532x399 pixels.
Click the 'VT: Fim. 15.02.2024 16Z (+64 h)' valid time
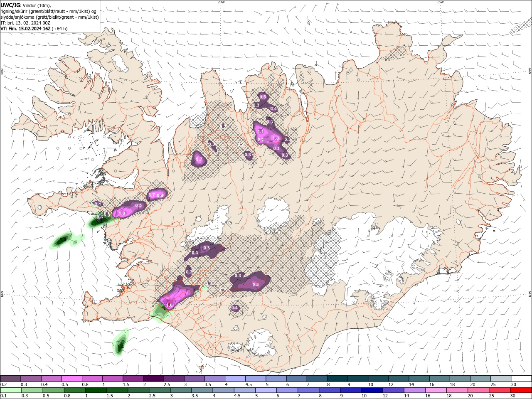pos(34,29)
